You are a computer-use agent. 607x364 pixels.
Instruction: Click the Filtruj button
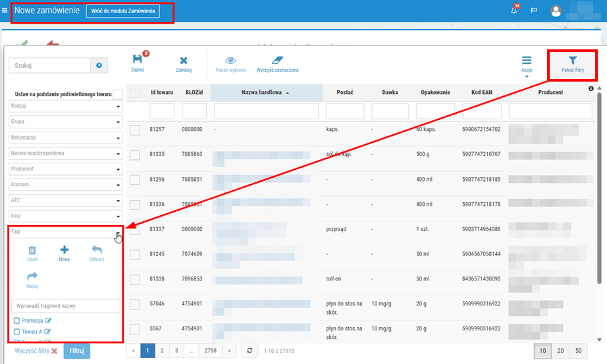(76, 351)
